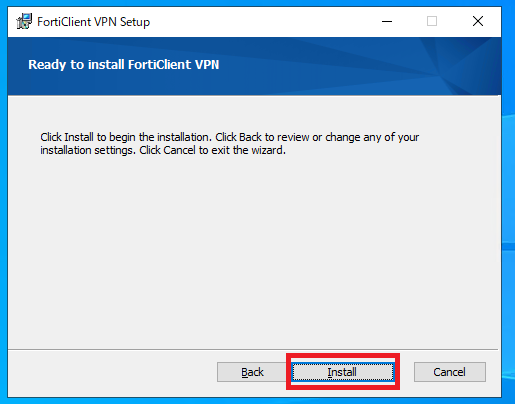Click the FortiClient installer icon in title bar

[x=24, y=21]
